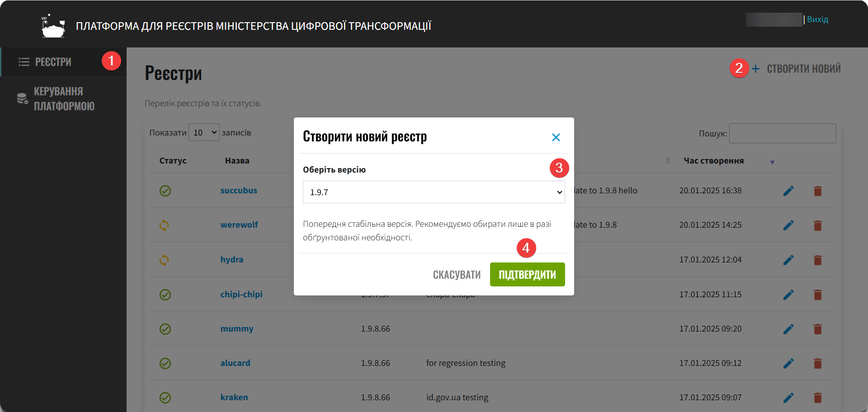Open the Реєстри sidebar section
The image size is (868, 412).
tap(63, 62)
